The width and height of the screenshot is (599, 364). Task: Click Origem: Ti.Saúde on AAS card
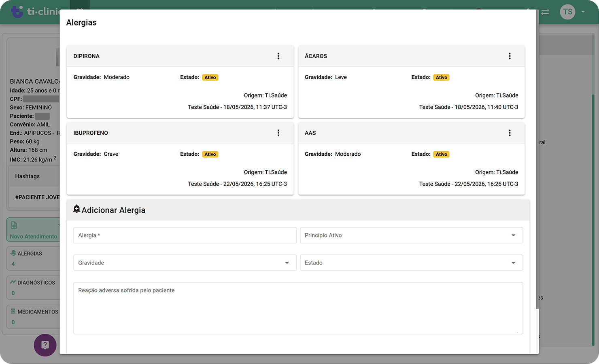point(497,172)
